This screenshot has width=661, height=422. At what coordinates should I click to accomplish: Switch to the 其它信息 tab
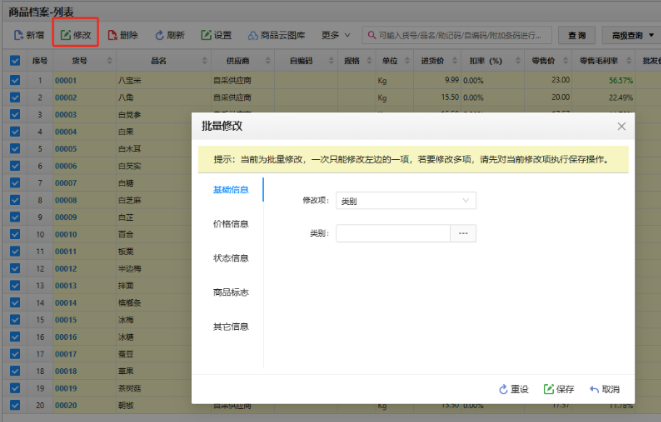(231, 326)
